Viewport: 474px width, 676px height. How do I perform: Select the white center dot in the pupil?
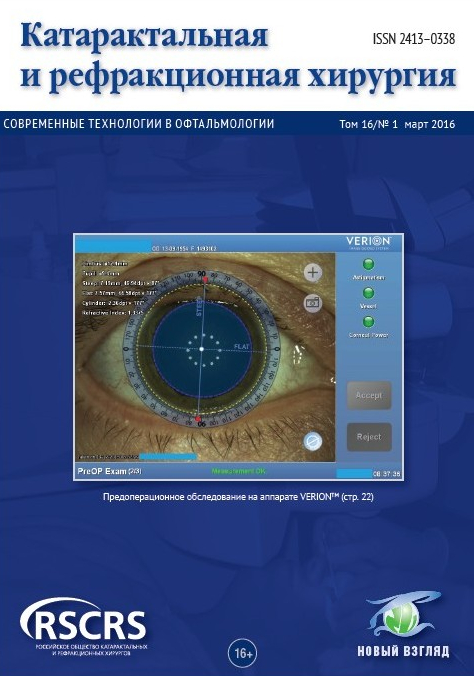(201, 348)
